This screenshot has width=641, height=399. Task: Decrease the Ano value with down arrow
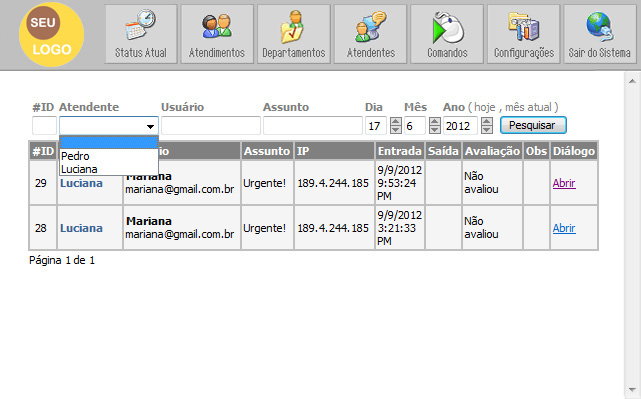[486, 130]
